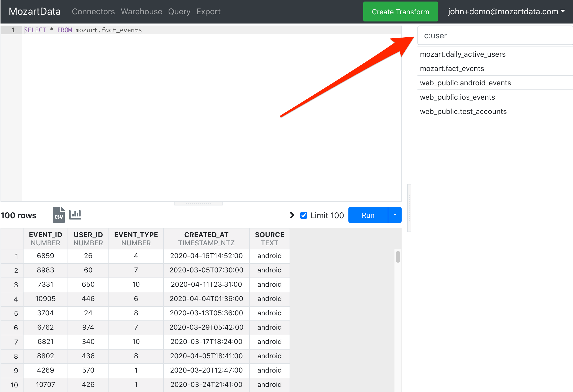Go to the MozartData home logo
This screenshot has height=392, width=573.
(35, 11)
